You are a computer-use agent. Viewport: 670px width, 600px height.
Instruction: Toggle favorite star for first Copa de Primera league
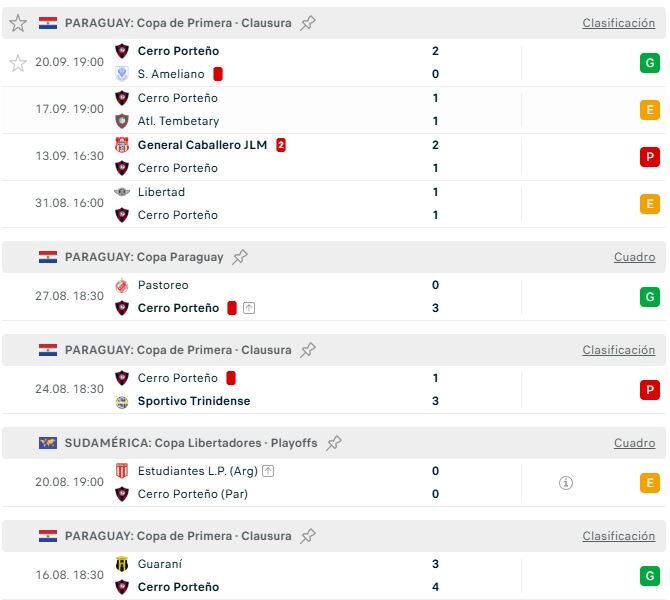tap(18, 23)
